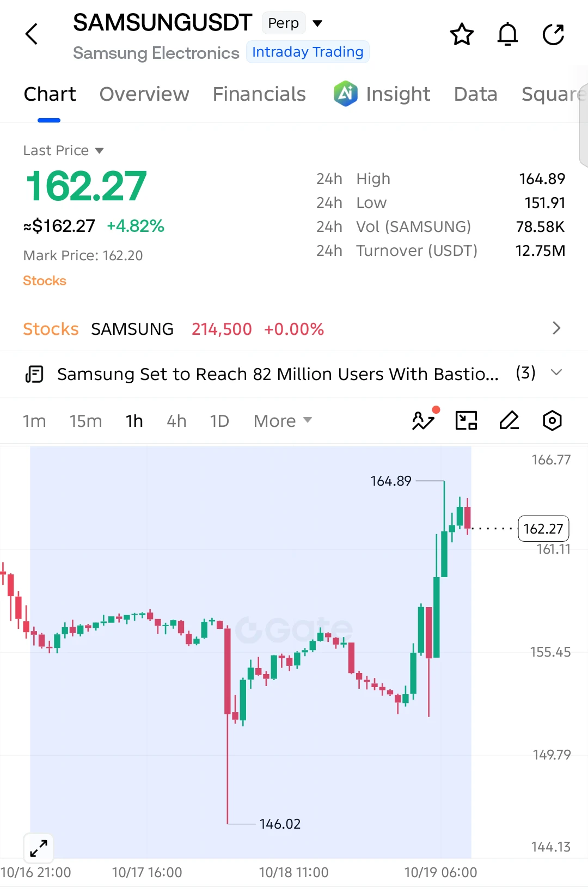Add SAMSUNGUSDT to favorites with star icon

click(x=462, y=34)
